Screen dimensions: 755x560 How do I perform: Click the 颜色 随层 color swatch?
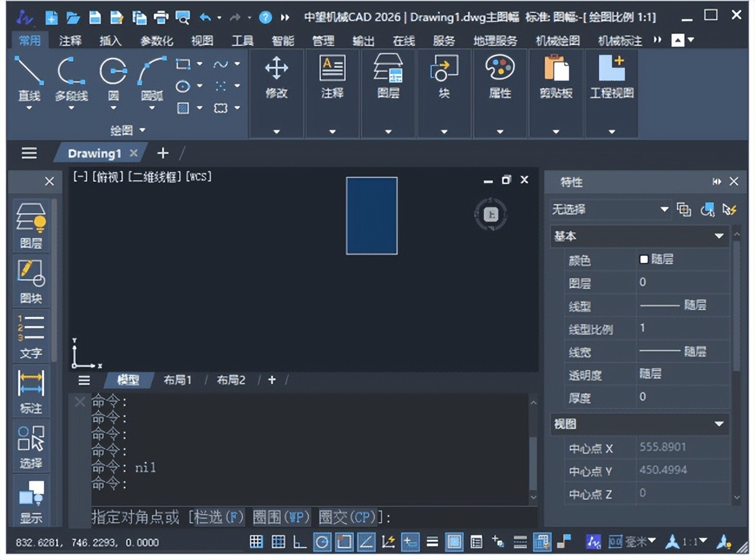[x=644, y=259]
